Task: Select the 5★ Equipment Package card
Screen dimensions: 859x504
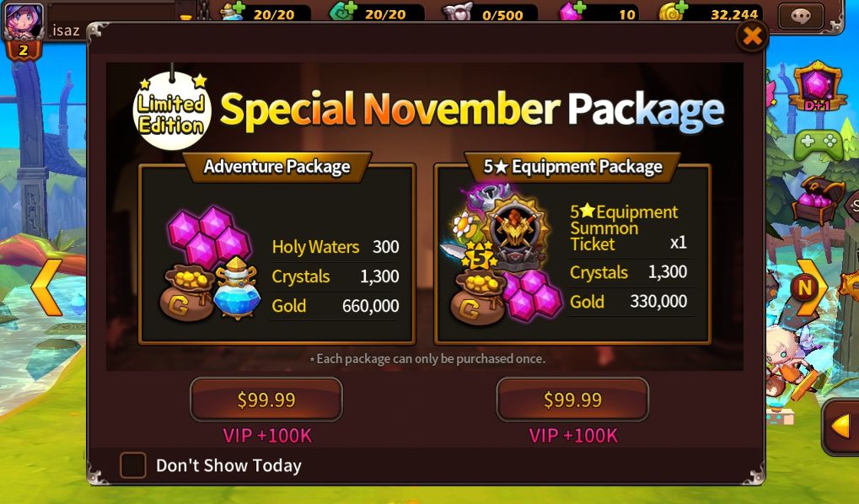Action: tap(572, 254)
